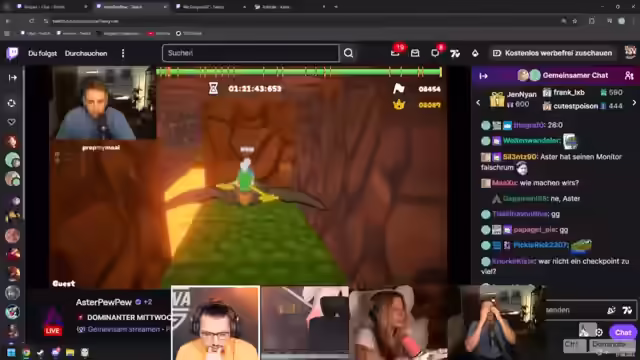Open whispers speech bubble icon
Image resolution: width=640 pixels, height=360 pixels.
click(435, 53)
